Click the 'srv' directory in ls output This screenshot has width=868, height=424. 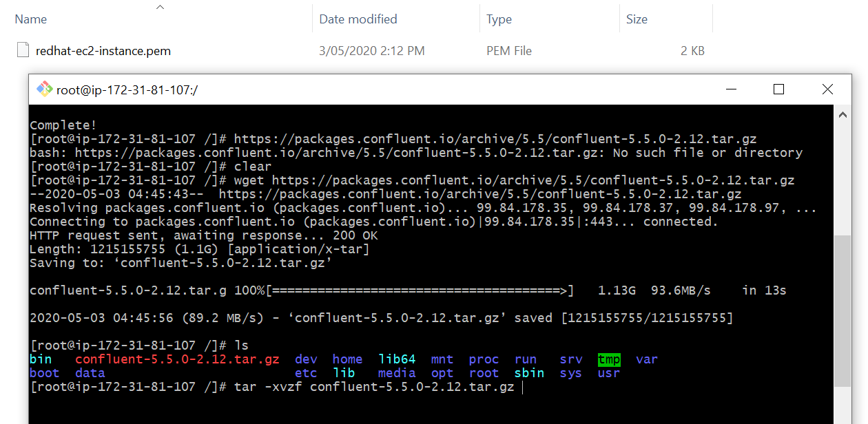pyautogui.click(x=571, y=359)
